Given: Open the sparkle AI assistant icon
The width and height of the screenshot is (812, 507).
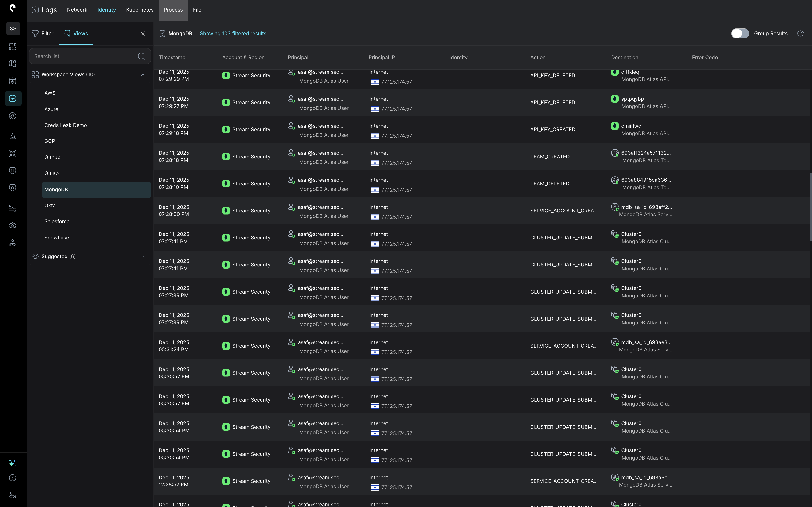Looking at the screenshot, I should click(12, 463).
